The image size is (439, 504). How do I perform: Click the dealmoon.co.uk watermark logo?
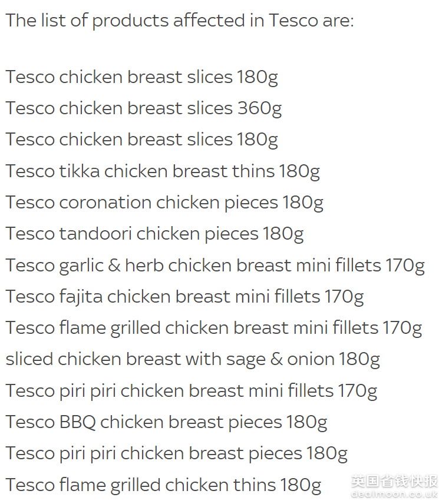click(394, 486)
